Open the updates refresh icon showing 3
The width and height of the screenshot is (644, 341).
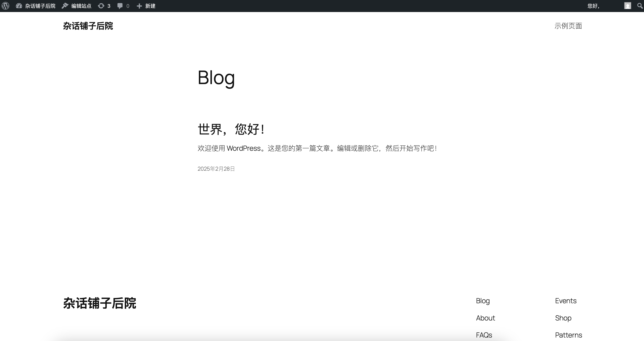(101, 6)
